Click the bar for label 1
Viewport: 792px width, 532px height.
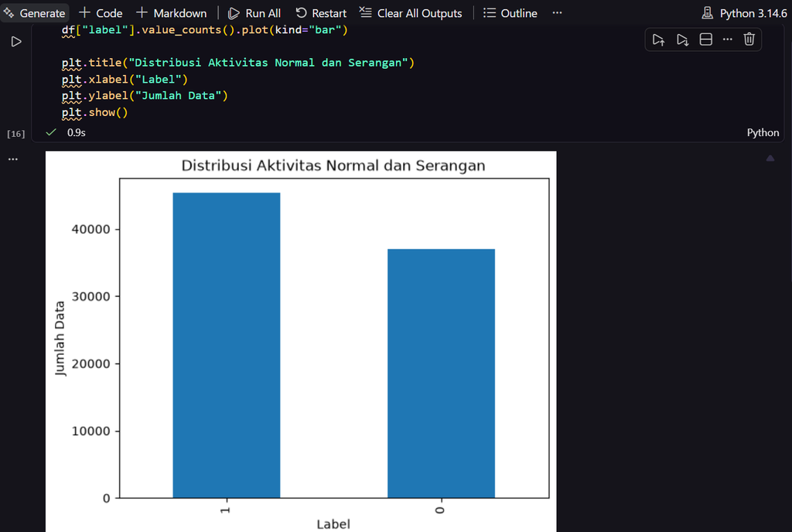227,345
